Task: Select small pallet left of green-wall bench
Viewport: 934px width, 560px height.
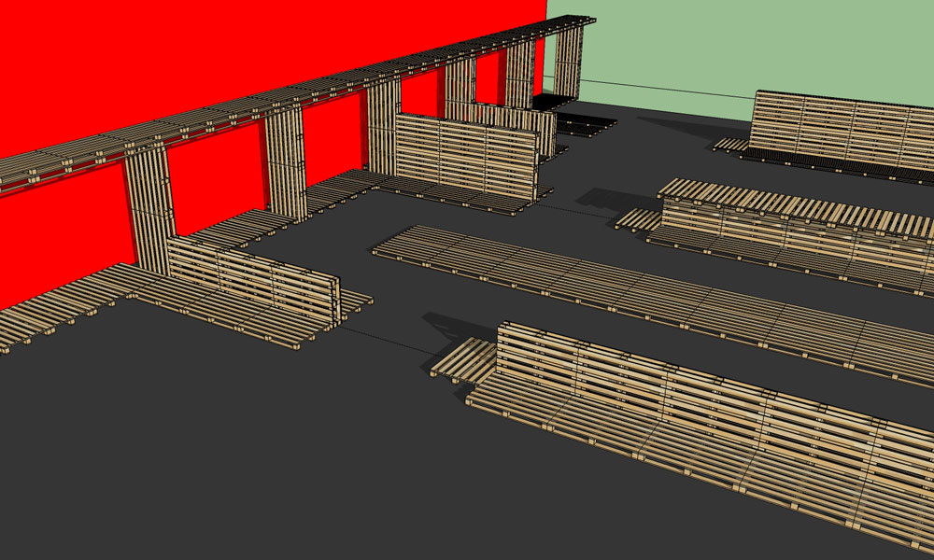Action: click(x=730, y=144)
